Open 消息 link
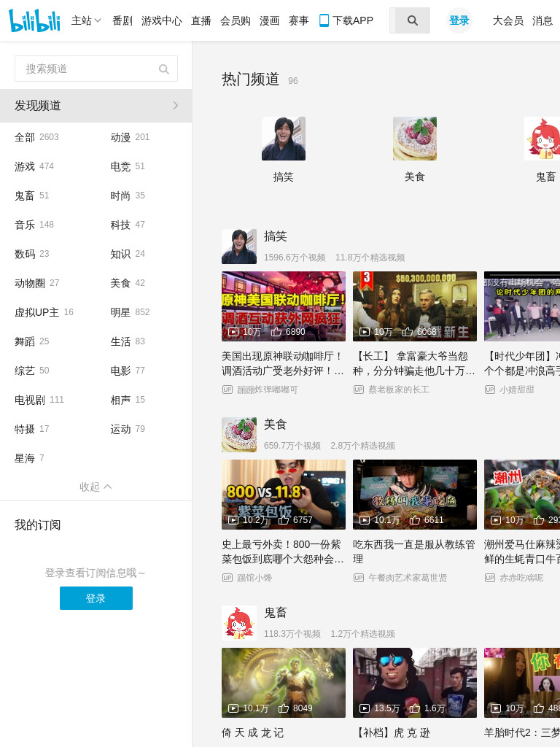 (x=542, y=20)
